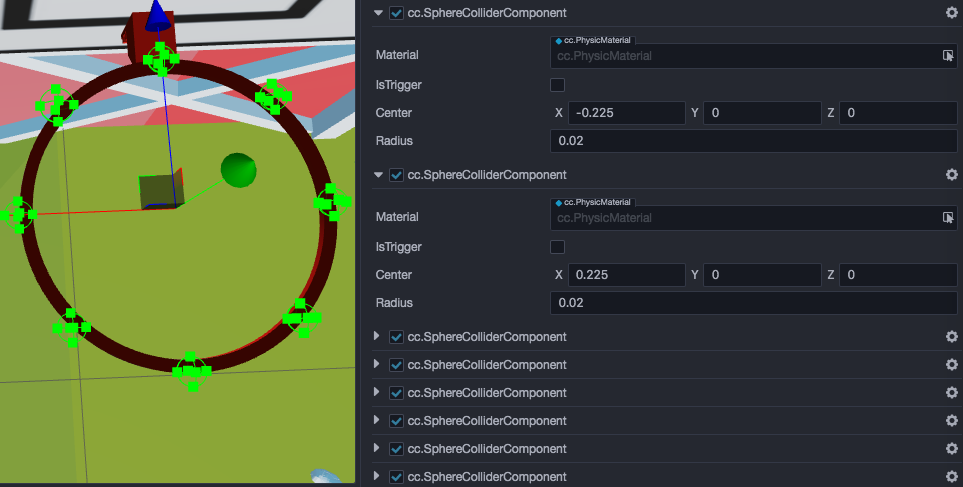
Task: Uncheck the seventh SphereColliderComponent enable box
Action: click(396, 449)
